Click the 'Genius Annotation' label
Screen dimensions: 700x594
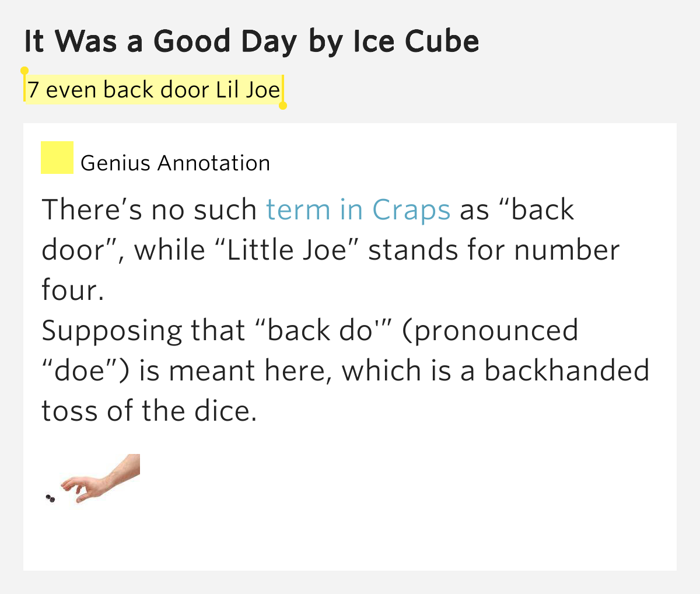(175, 163)
